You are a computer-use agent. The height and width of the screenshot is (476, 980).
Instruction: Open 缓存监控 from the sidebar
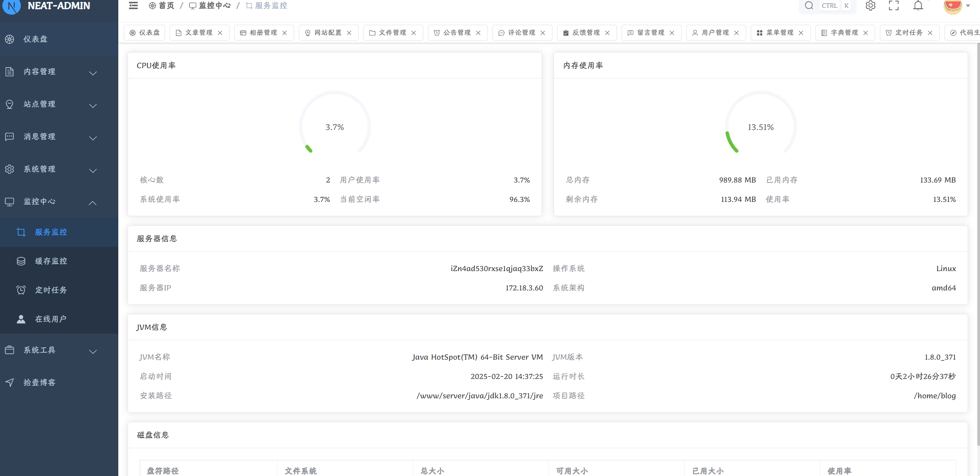point(51,261)
